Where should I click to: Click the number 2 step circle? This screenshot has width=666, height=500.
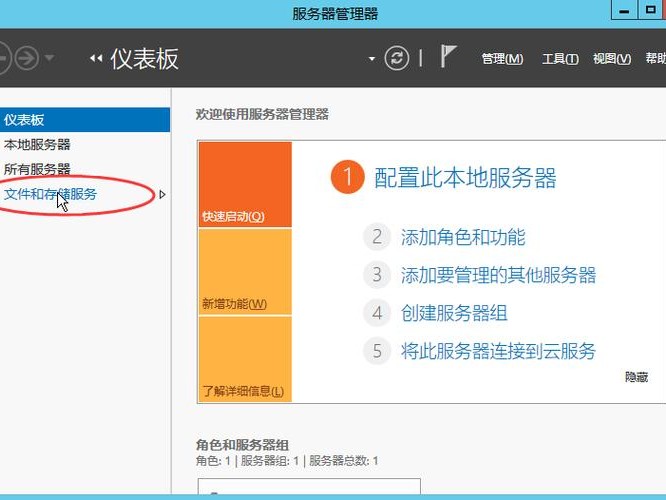377,237
